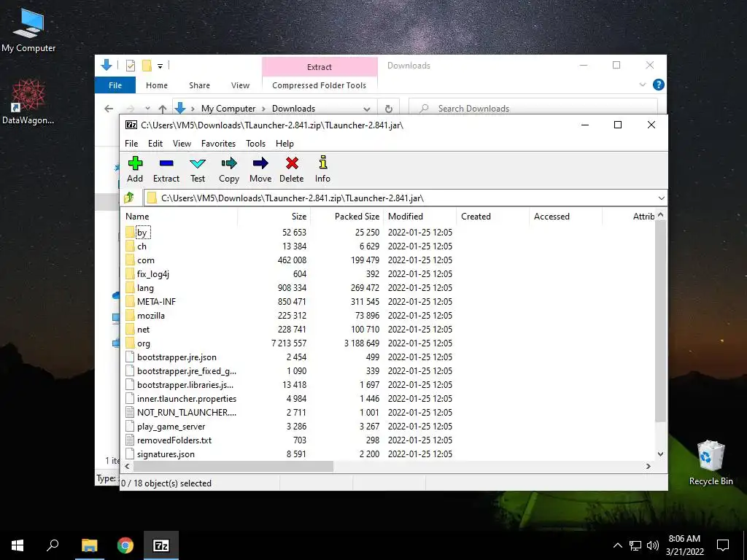Click the Explorer up-folder arrow
Screen dimensions: 747x560
point(163,109)
